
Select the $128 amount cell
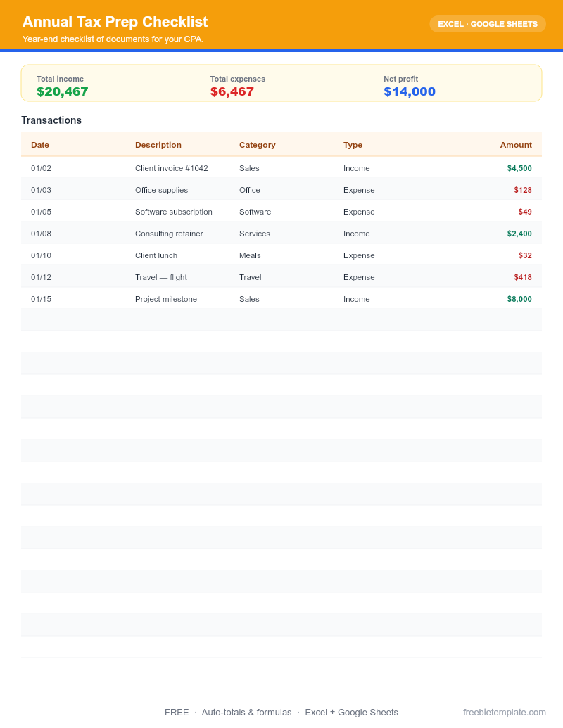click(523, 190)
